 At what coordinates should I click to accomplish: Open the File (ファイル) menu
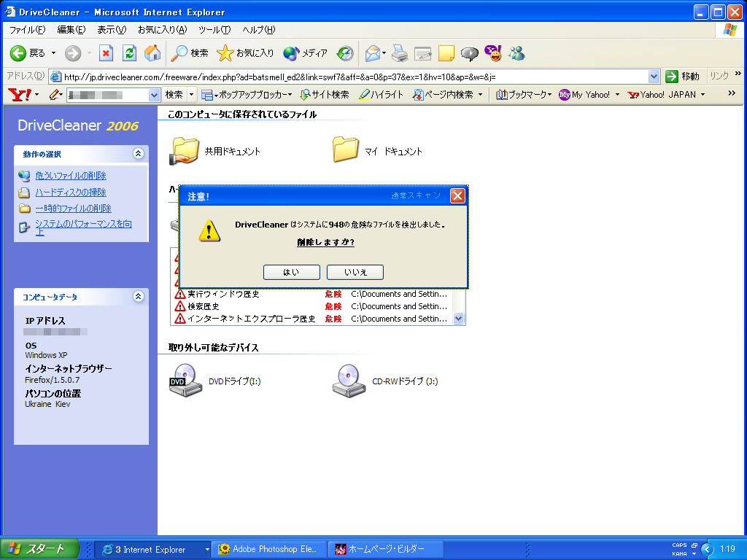27,29
